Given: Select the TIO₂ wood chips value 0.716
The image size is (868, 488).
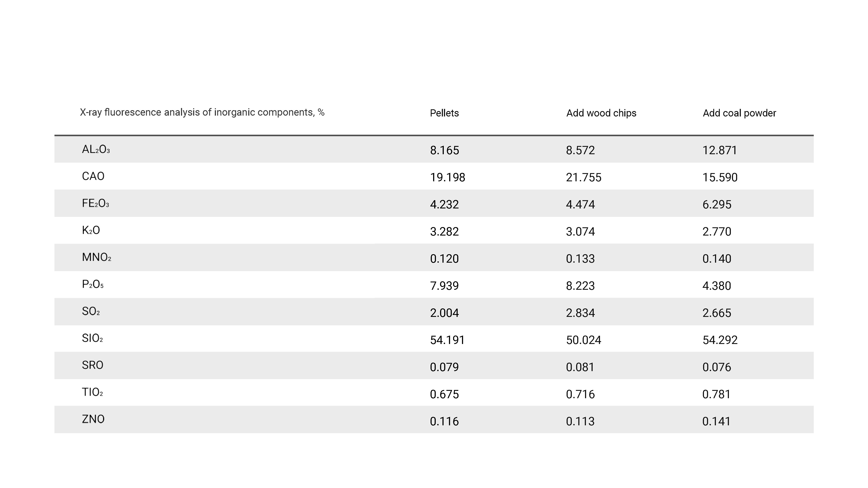Looking at the screenshot, I should pyautogui.click(x=580, y=394).
